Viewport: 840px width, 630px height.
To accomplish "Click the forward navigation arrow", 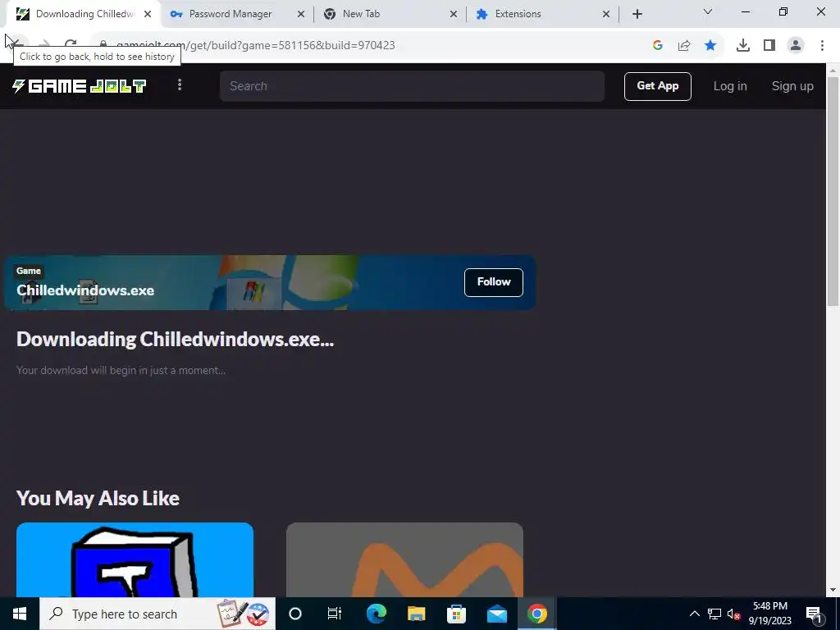I will (44, 45).
